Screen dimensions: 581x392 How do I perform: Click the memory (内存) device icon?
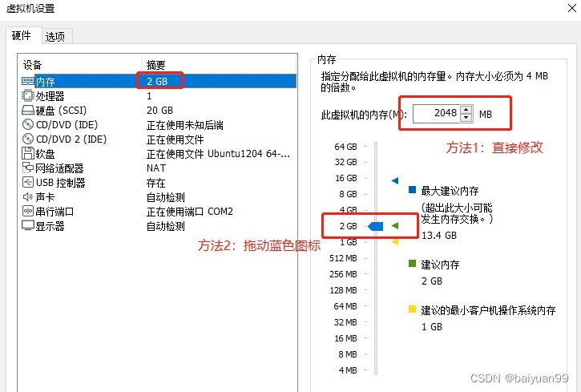pos(28,81)
